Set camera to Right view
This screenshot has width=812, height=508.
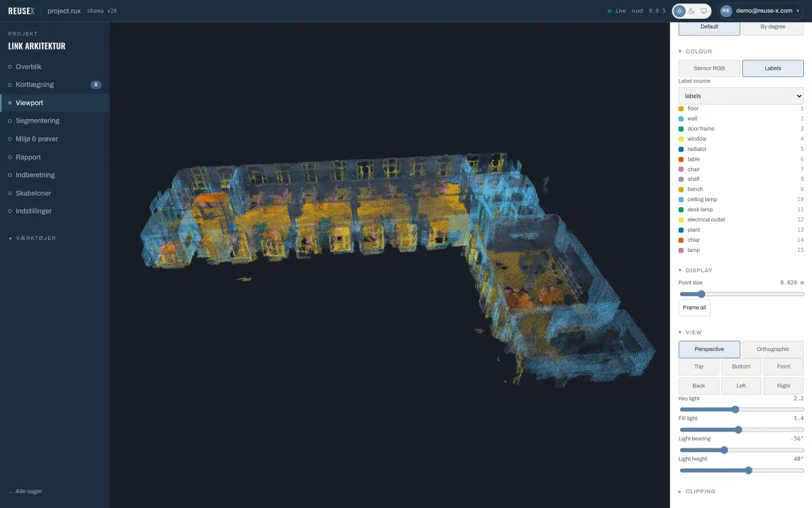(x=784, y=385)
